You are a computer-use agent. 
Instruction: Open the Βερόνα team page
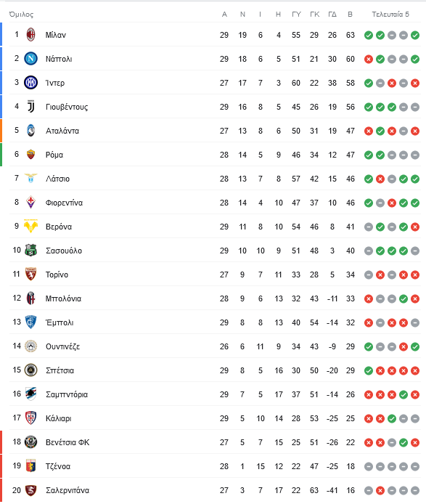pyautogui.click(x=59, y=227)
